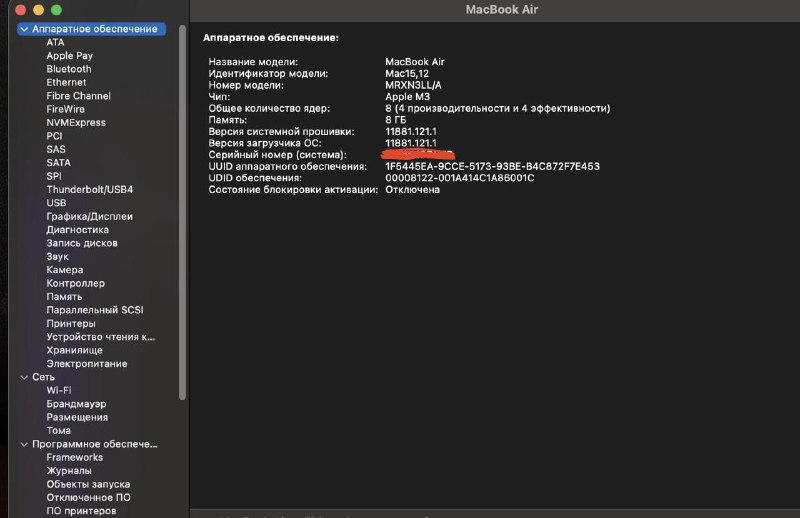800x518 pixels.
Task: Open Графика/Дисплеи entry
Action: (89, 216)
